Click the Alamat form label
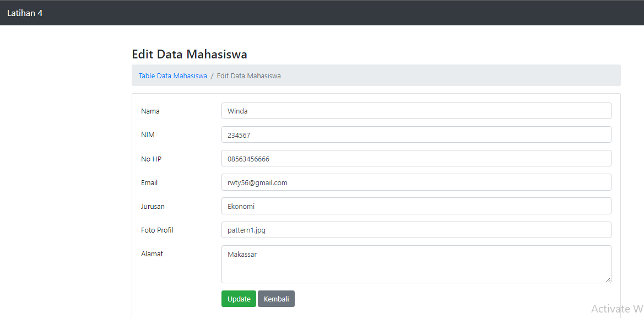 (152, 254)
